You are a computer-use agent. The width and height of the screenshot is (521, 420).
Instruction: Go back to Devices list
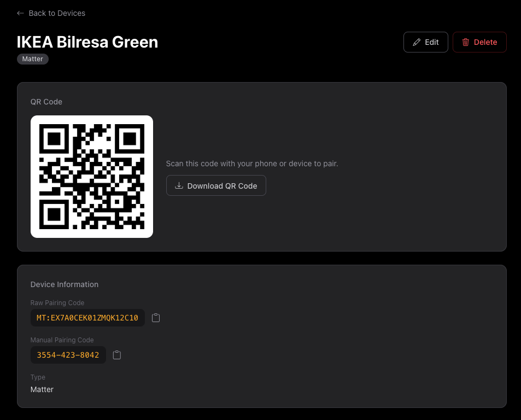(51, 13)
